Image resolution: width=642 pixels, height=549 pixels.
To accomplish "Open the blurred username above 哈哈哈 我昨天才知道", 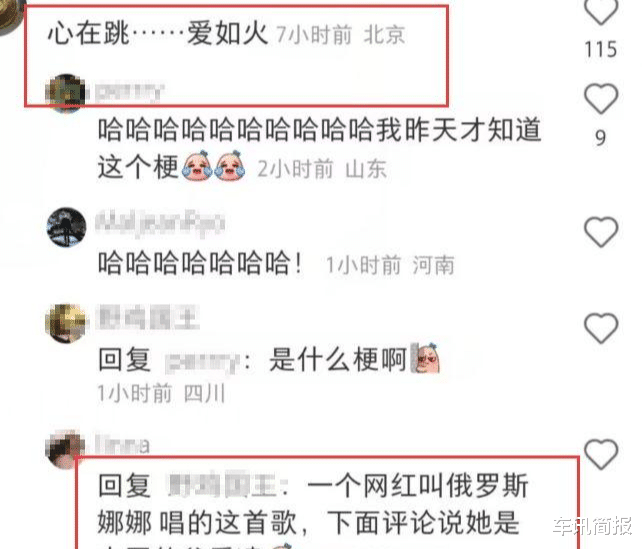I will [129, 92].
